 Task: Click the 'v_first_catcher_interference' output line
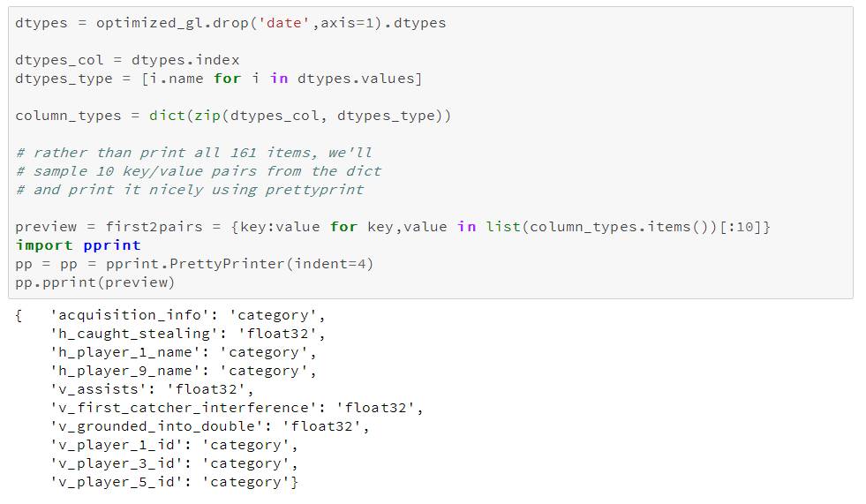(237, 408)
